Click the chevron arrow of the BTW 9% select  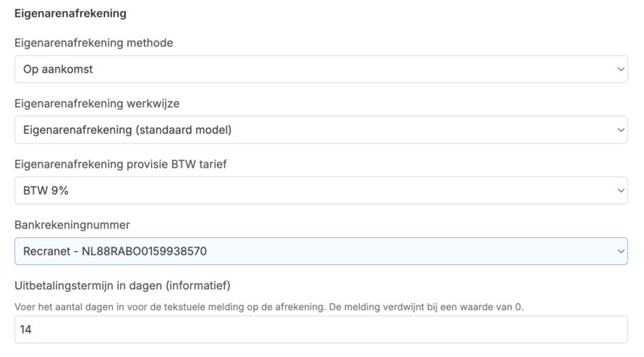620,190
